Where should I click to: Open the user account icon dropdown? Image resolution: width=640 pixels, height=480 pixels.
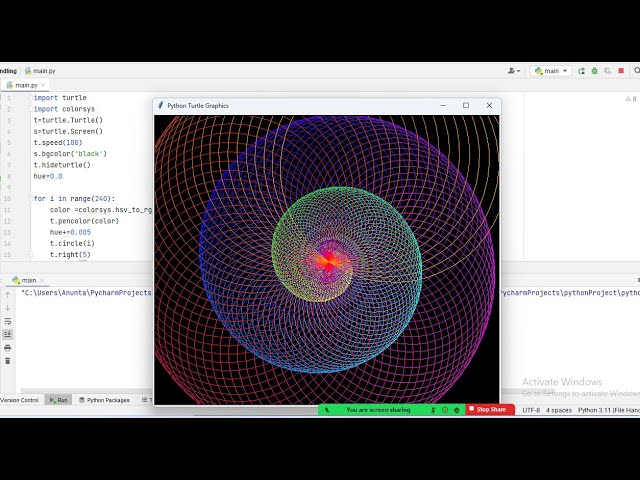514,71
